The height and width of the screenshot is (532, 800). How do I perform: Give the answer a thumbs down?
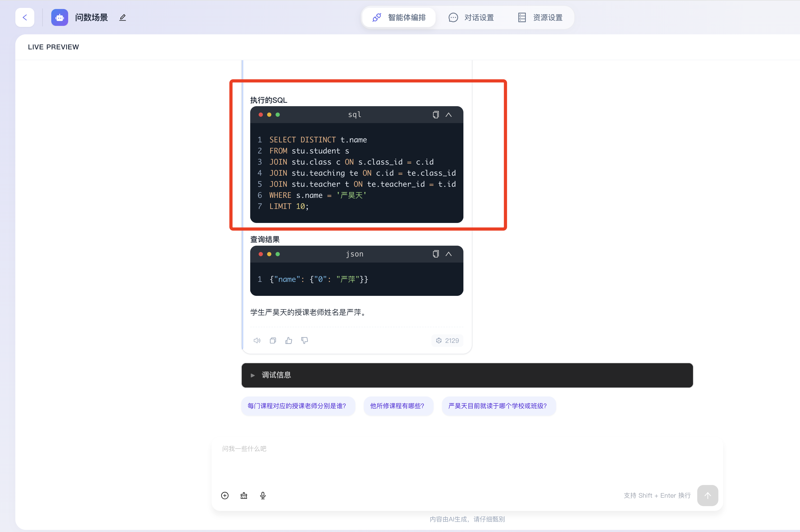(305, 340)
